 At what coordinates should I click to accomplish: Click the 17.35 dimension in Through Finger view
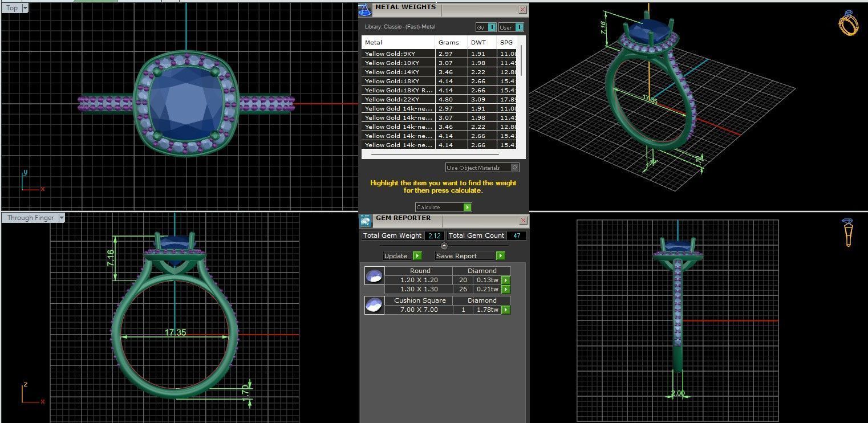(x=176, y=332)
